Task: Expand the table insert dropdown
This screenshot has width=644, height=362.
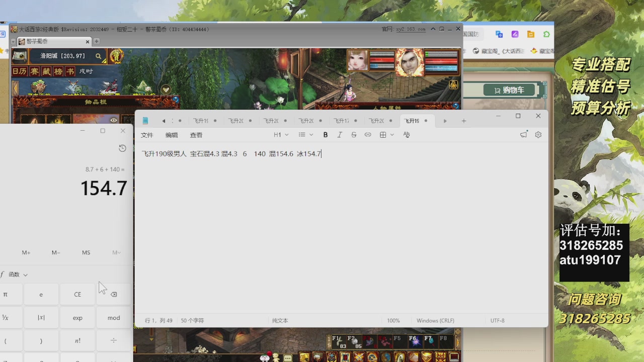Action: pyautogui.click(x=387, y=135)
